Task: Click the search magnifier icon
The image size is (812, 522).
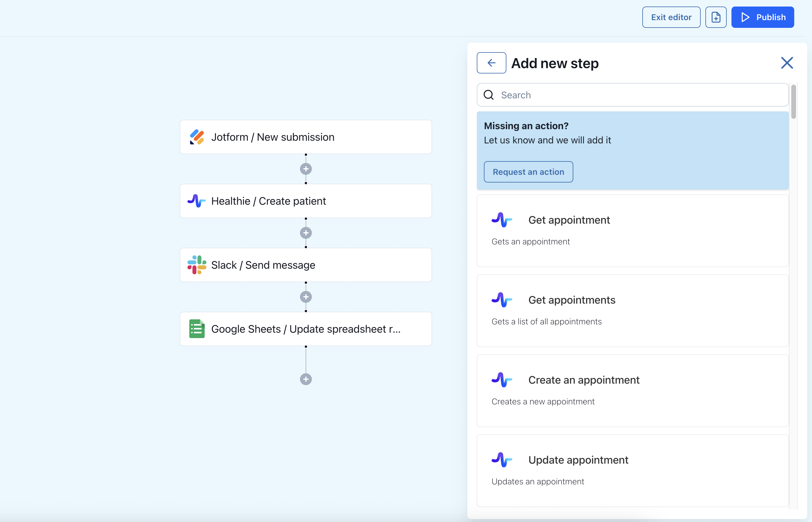Action: point(489,95)
